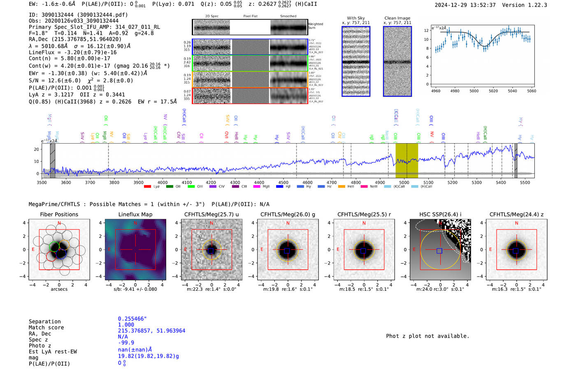Click the Phot z plot not available message
Viewport: 576px width, 392px height.
[427, 336]
